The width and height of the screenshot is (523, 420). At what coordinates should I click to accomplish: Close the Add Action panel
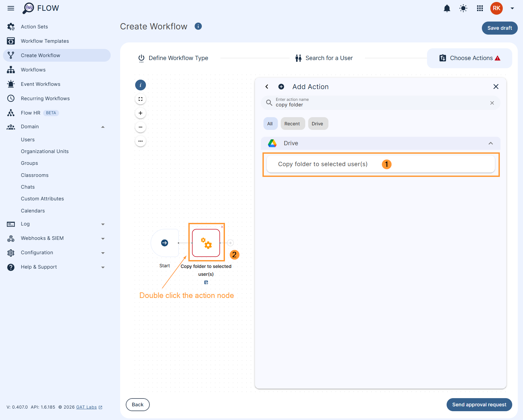point(496,86)
